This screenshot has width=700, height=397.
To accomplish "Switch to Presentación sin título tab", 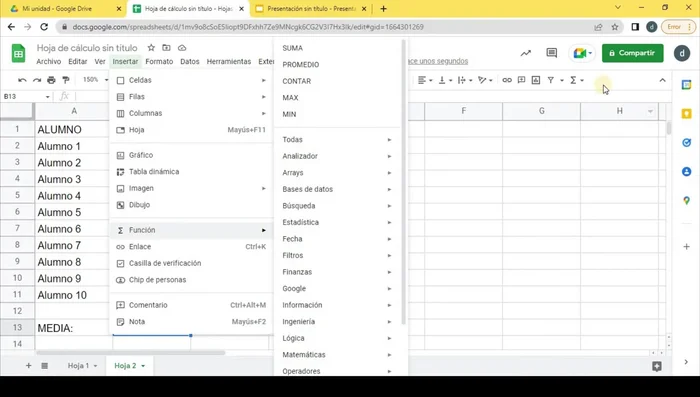I will coord(311,8).
